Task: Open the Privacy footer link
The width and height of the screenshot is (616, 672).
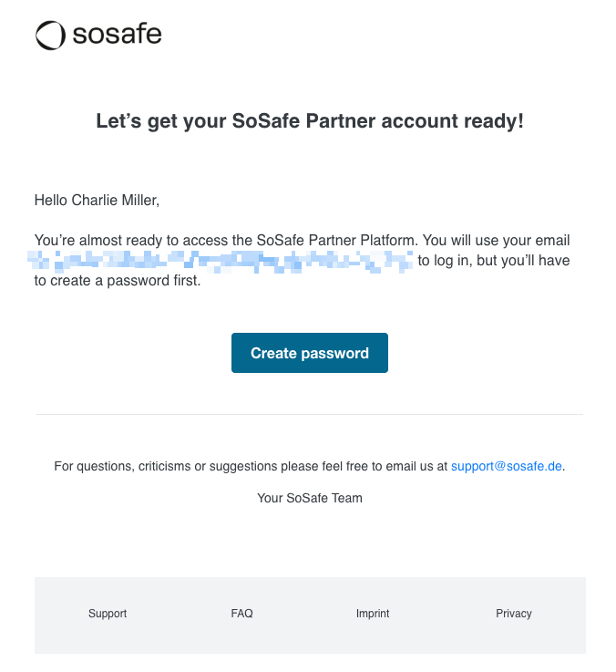Action: (513, 614)
